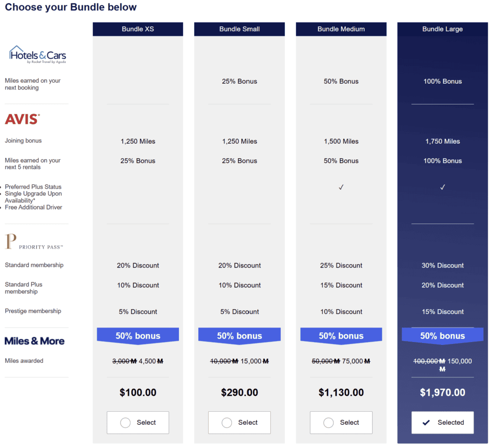Click the 50% bonus banner for Bundle Large
This screenshot has width=495, height=448.
tap(442, 335)
